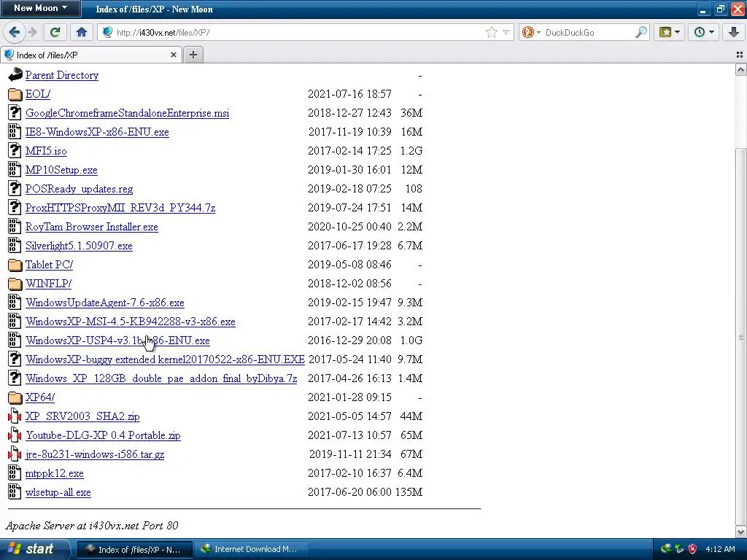Open the DuckDuckGo search engine selector
This screenshot has height=560, width=747.
coord(531,32)
